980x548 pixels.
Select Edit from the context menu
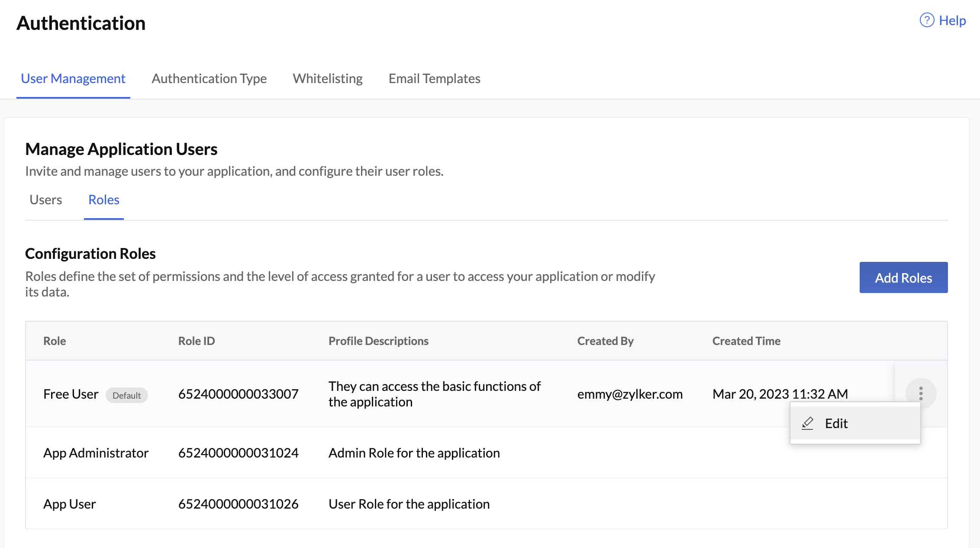(x=836, y=423)
